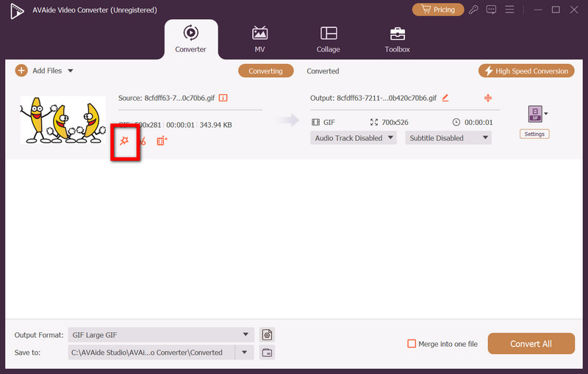This screenshot has width=588, height=374.
Task: Open the scissors Cut tool
Action: coord(143,141)
